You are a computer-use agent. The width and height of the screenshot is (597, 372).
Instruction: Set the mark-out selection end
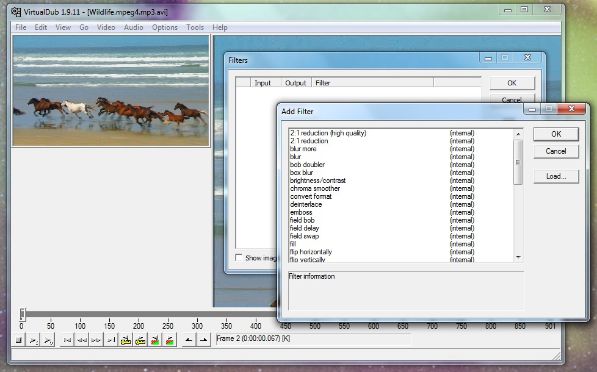click(203, 340)
